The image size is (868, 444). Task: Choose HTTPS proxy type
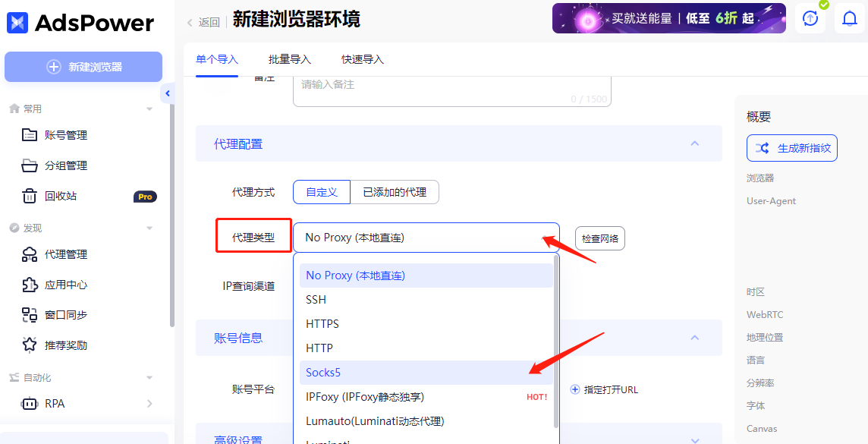(426, 324)
